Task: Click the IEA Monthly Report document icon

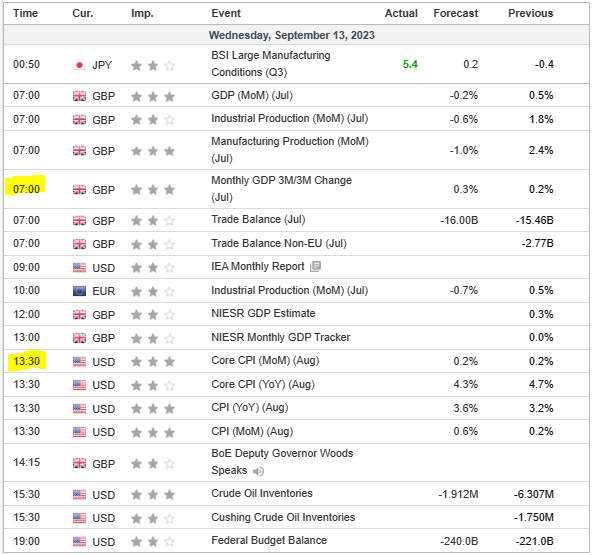Action: (x=315, y=267)
